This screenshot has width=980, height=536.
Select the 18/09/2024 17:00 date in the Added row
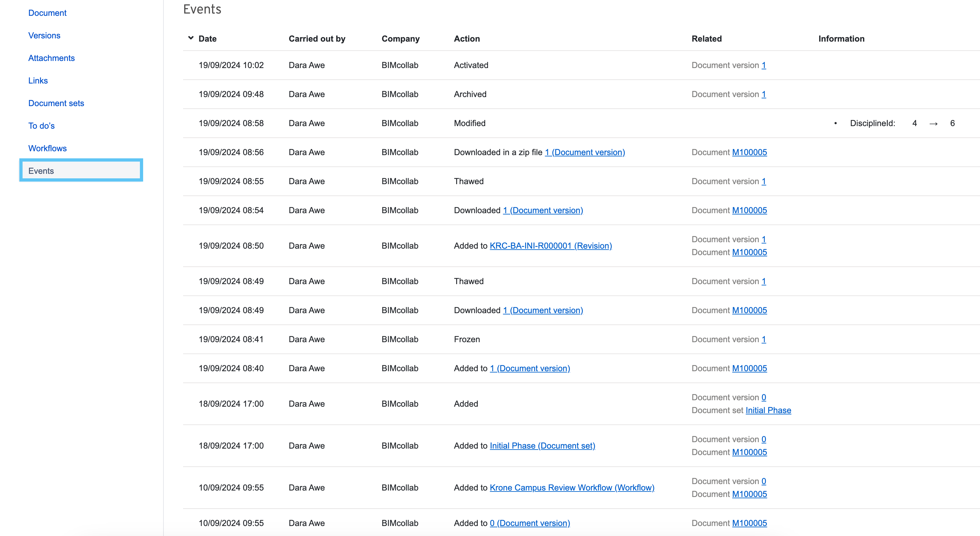point(231,403)
